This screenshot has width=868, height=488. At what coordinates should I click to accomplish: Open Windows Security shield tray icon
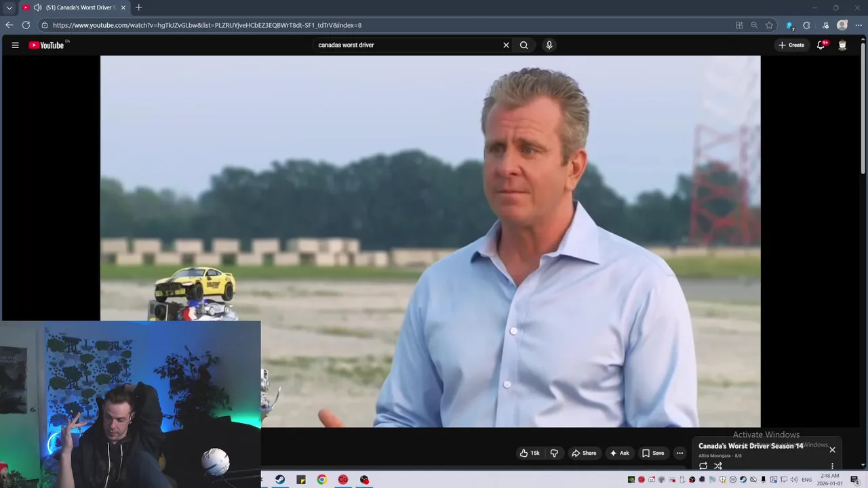(723, 480)
